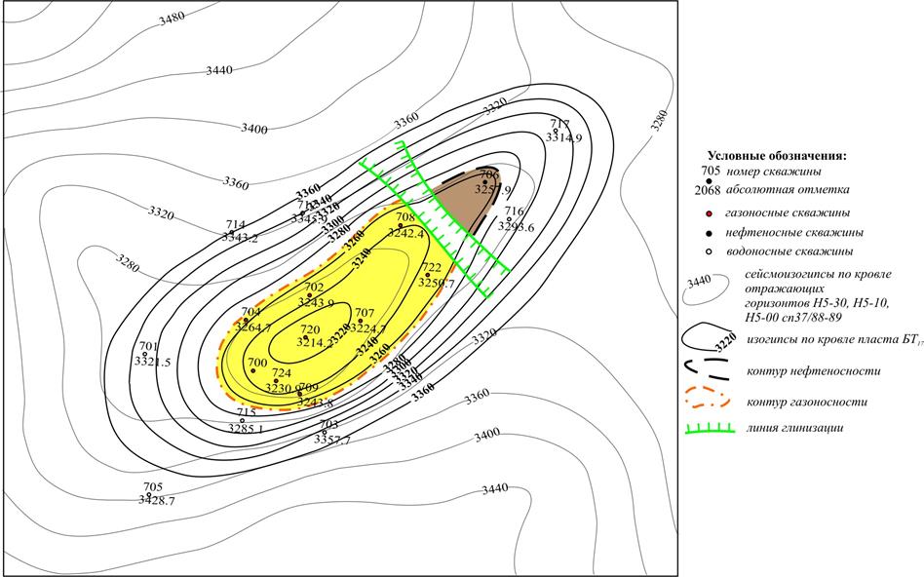Select the black oil well legend dot
This screenshot has height=577, width=924.
click(x=709, y=233)
